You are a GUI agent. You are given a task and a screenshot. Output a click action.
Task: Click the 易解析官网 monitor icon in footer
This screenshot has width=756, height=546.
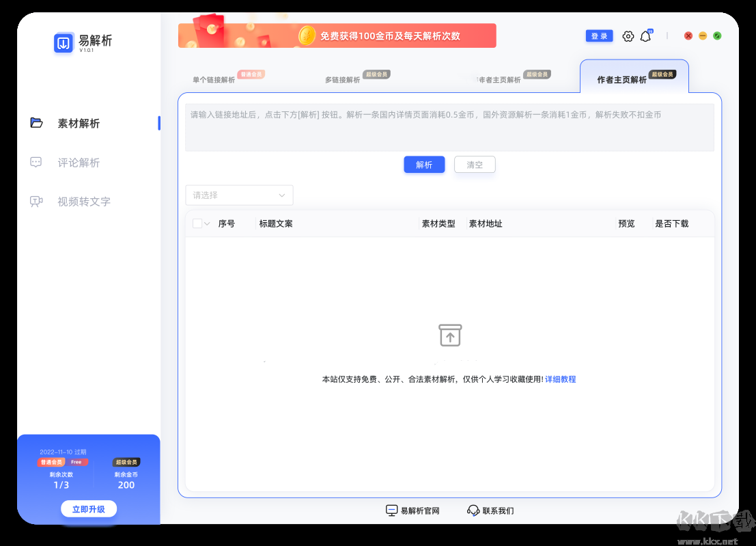point(391,510)
